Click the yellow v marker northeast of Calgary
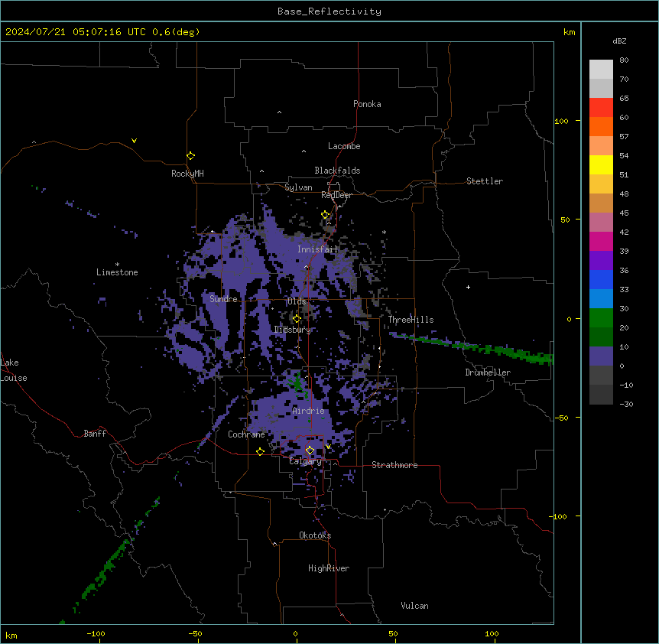The width and height of the screenshot is (659, 644). (328, 447)
